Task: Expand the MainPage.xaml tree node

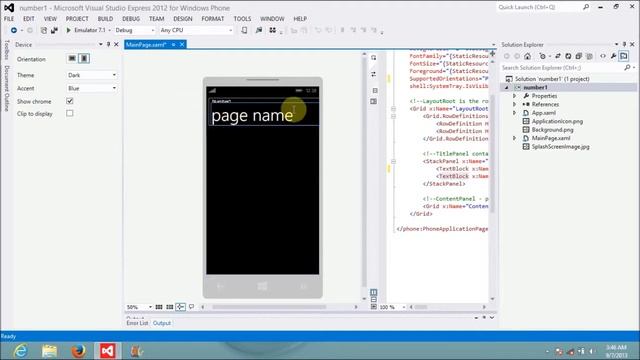Action: 515,138
